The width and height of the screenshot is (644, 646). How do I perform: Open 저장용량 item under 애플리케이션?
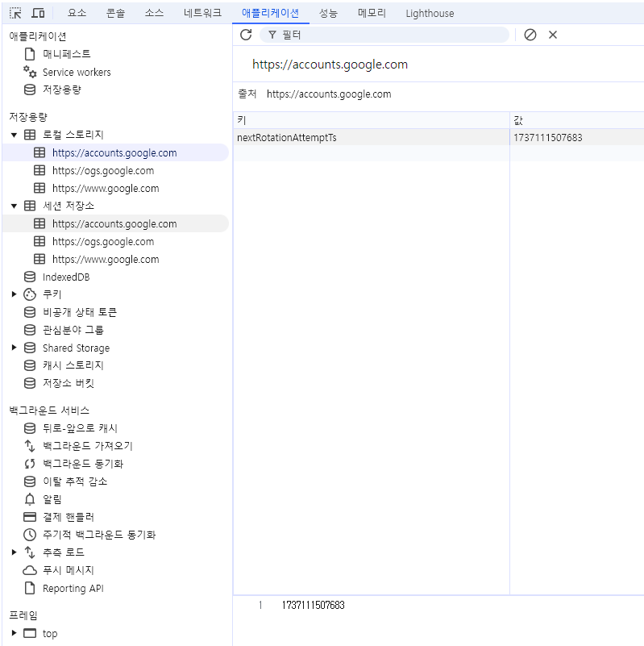62,90
